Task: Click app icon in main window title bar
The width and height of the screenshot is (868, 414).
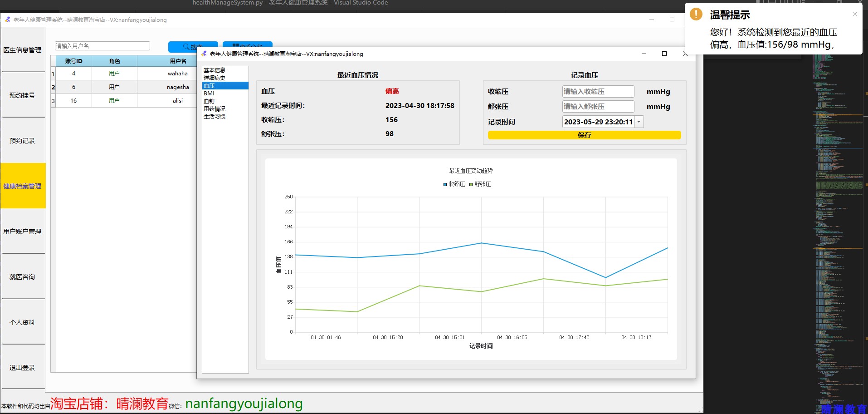Action: 8,20
